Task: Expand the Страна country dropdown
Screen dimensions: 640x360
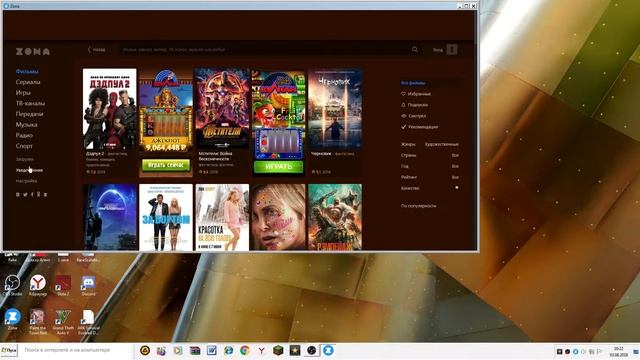Action: click(430, 155)
